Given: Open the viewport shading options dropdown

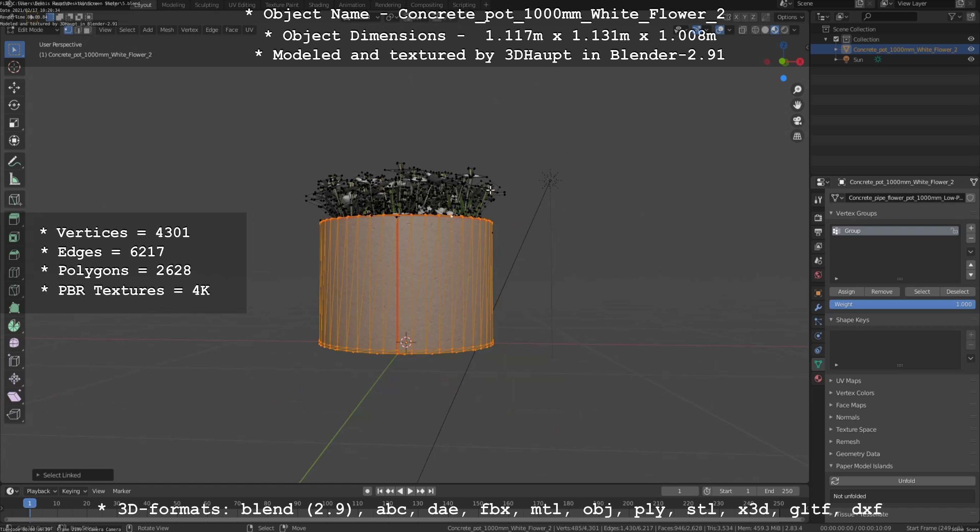Looking at the screenshot, I should coord(795,30).
